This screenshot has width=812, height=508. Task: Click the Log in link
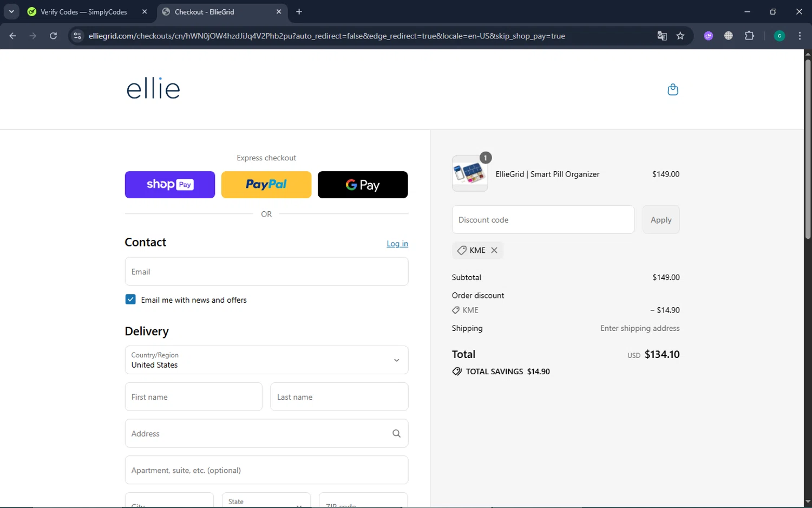[x=397, y=244]
